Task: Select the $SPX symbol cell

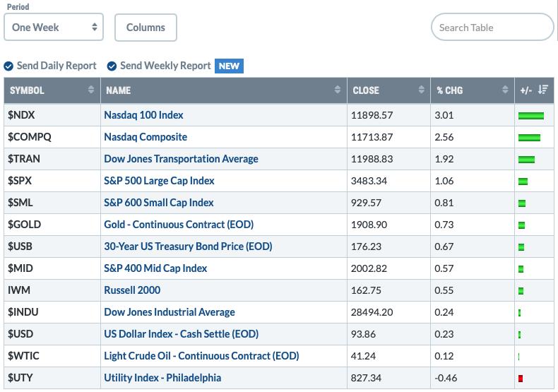Action: pos(52,181)
